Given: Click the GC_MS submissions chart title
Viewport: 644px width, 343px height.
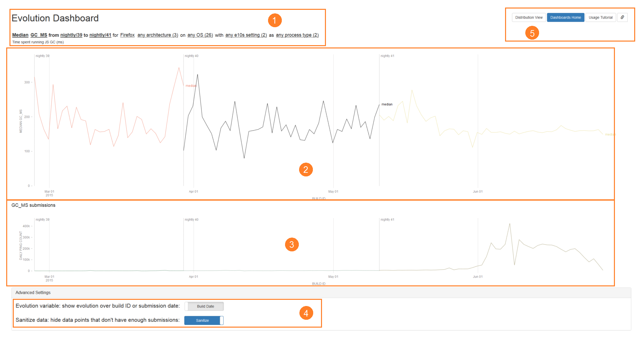Looking at the screenshot, I should [33, 205].
